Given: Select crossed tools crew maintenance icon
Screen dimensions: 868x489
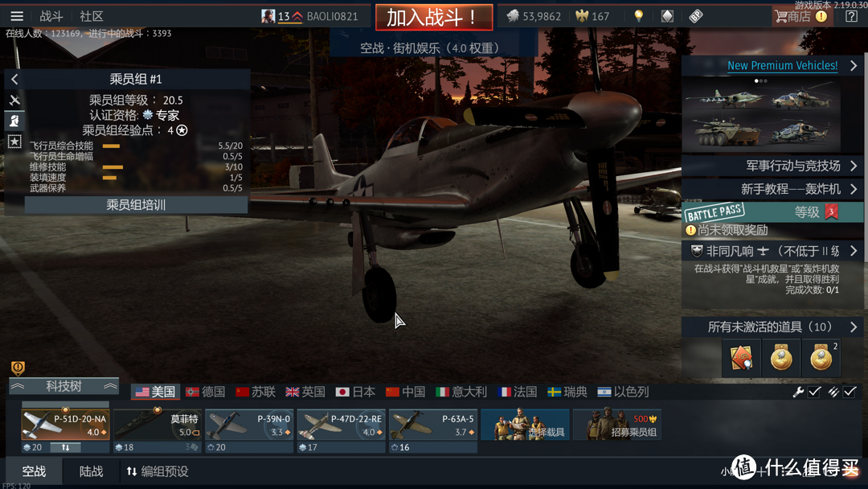Looking at the screenshot, I should click(14, 101).
